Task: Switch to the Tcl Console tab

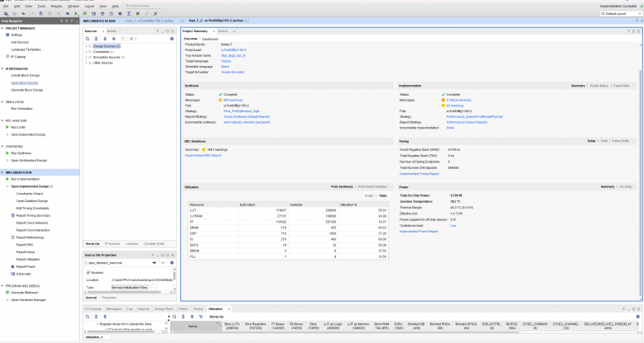Action: [92, 308]
